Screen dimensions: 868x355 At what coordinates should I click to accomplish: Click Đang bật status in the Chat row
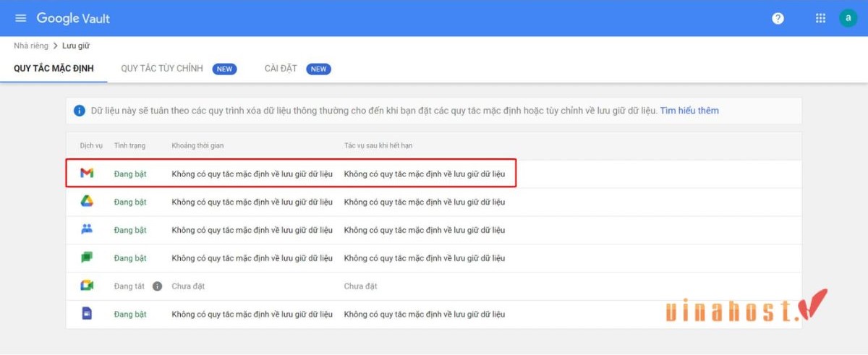point(130,258)
